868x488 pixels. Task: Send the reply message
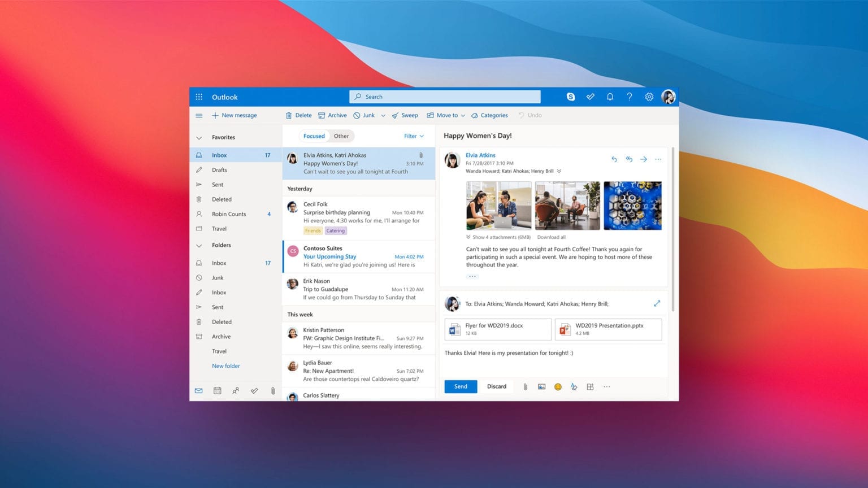tap(460, 386)
